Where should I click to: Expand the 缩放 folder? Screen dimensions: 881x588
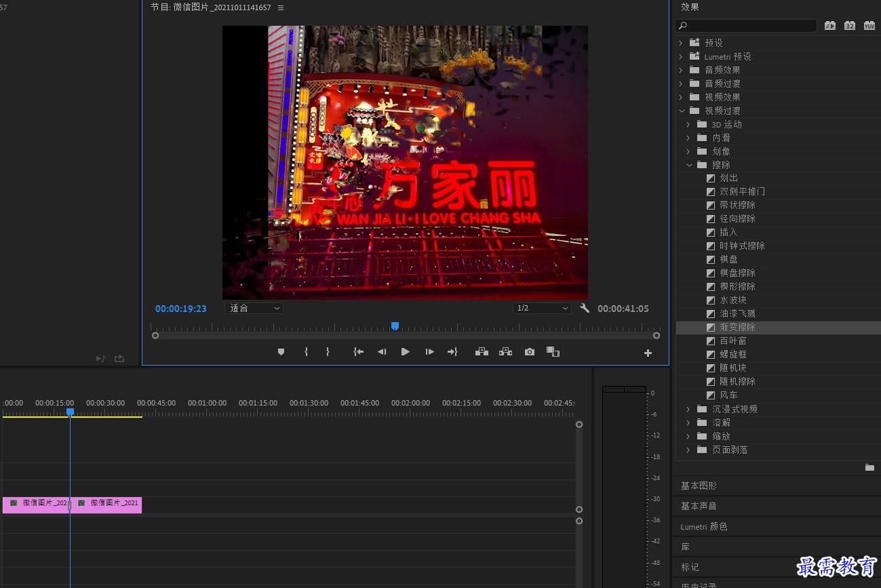(x=688, y=436)
